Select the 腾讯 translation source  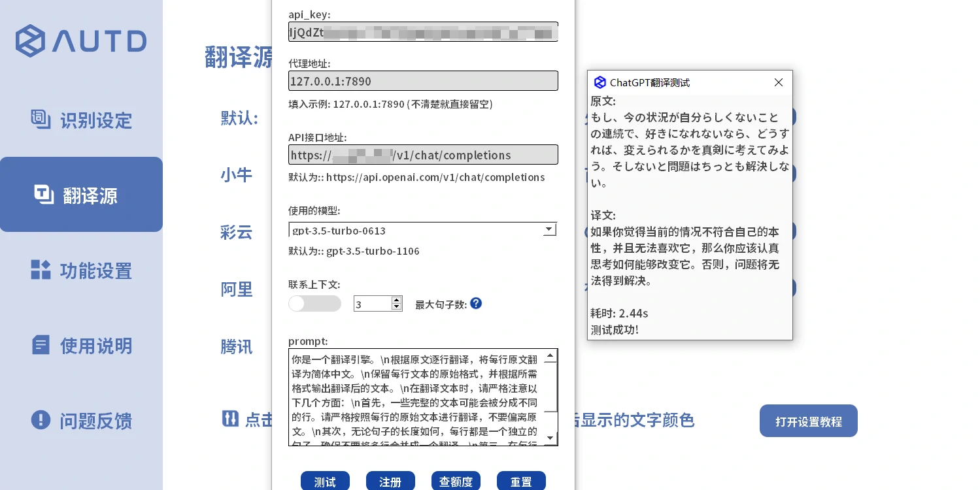click(x=236, y=347)
